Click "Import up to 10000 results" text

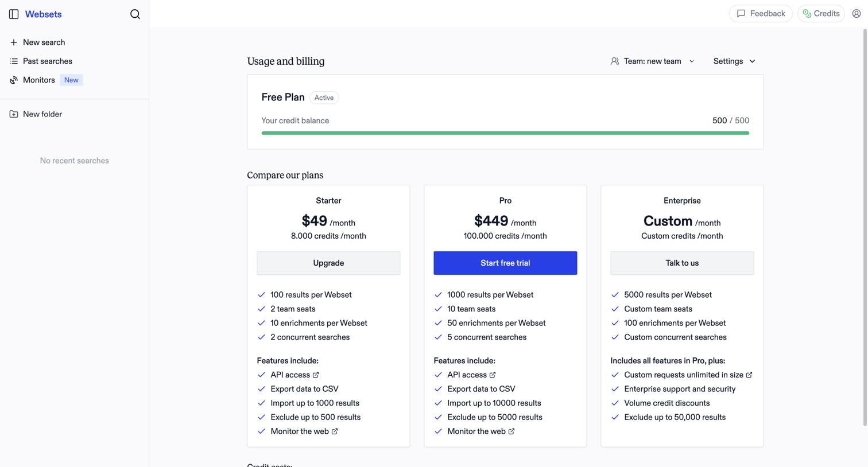[494, 403]
